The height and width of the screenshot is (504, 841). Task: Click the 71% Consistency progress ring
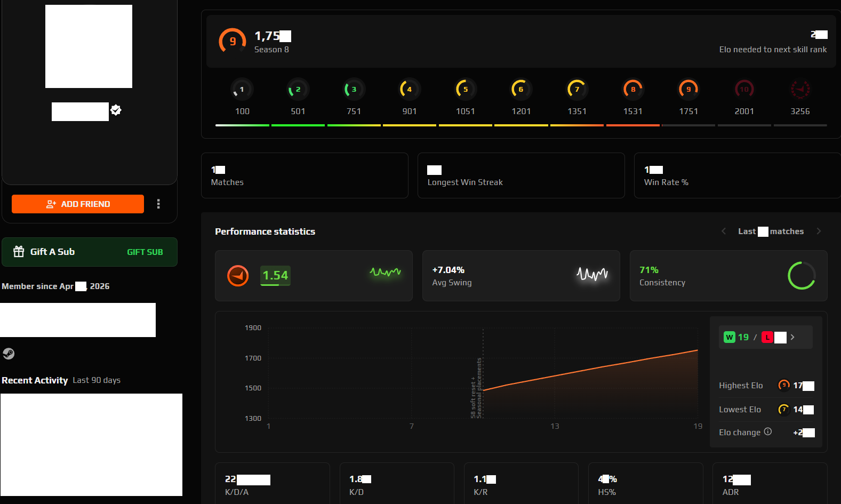[x=801, y=276]
